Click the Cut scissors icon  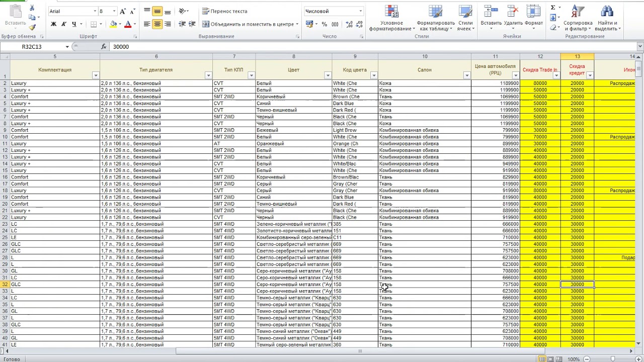click(32, 8)
